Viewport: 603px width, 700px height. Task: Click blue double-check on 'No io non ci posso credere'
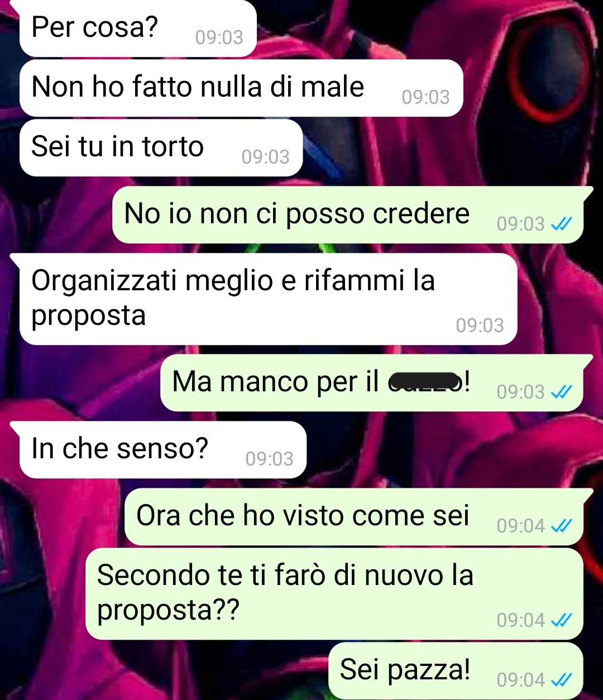point(561,224)
